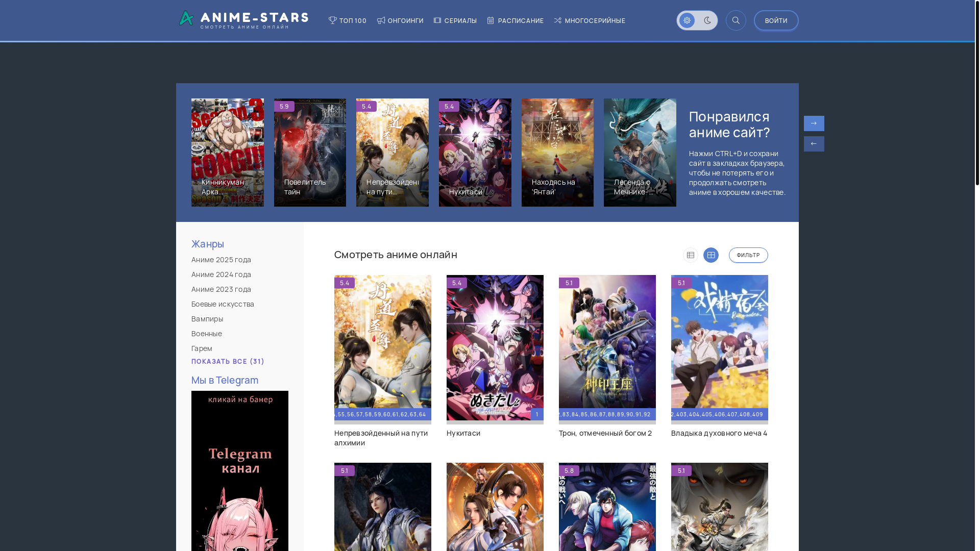Click the ОНГОИНГИ megaphone icon
980x551 pixels.
point(381,20)
